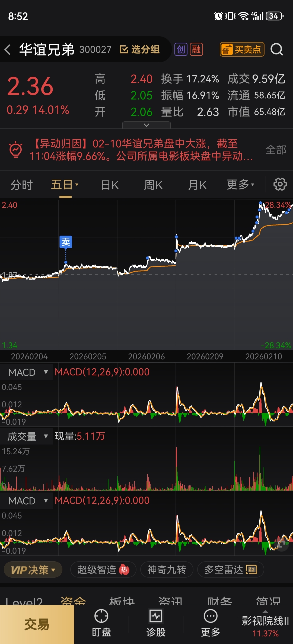Tap the anomaly attribution news text
The height and width of the screenshot is (644, 293).
pyautogui.click(x=141, y=150)
